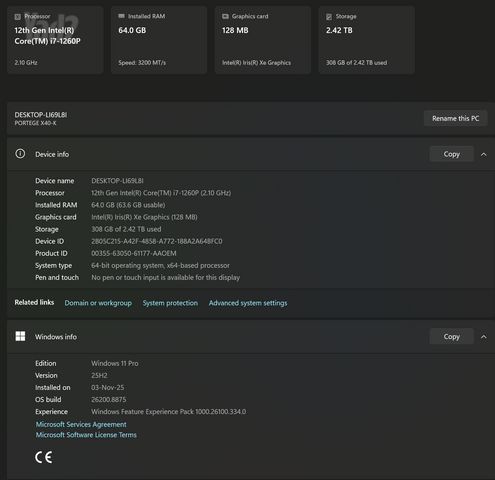This screenshot has height=480, width=495.
Task: Open Microsoft Software License Terms link
Action: pyautogui.click(x=86, y=435)
